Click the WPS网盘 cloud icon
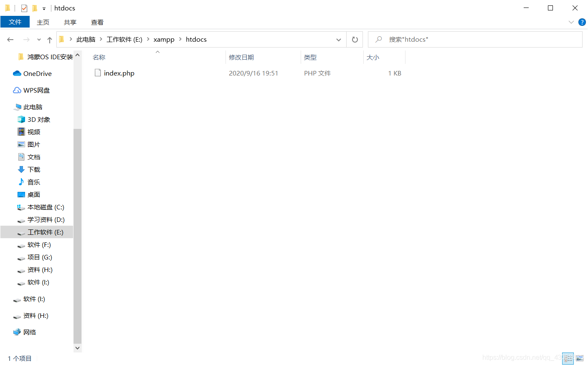 click(x=17, y=90)
